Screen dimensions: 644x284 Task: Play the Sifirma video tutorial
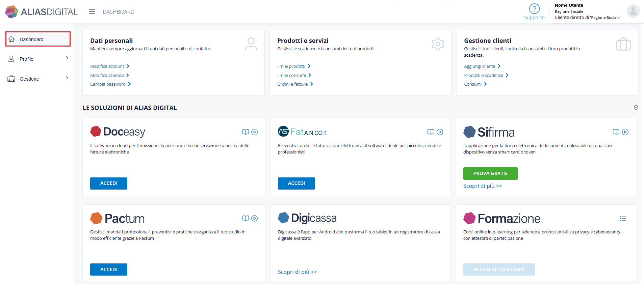625,132
